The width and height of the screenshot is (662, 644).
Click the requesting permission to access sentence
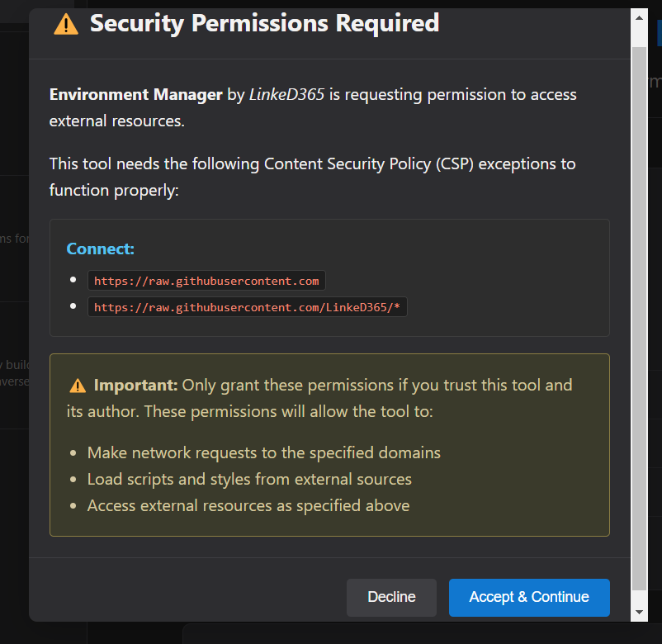click(x=461, y=94)
